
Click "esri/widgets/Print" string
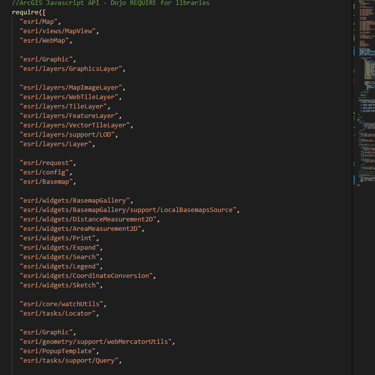click(58, 238)
